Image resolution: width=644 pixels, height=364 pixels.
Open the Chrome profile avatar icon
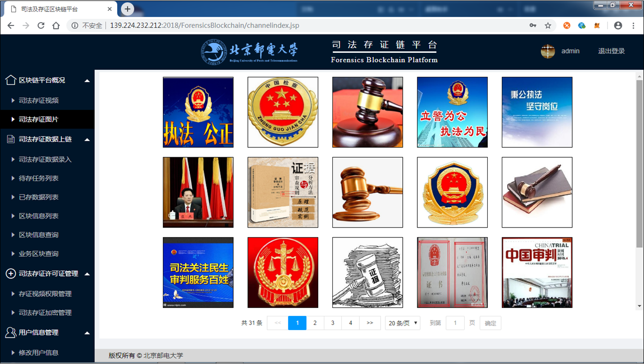point(618,25)
